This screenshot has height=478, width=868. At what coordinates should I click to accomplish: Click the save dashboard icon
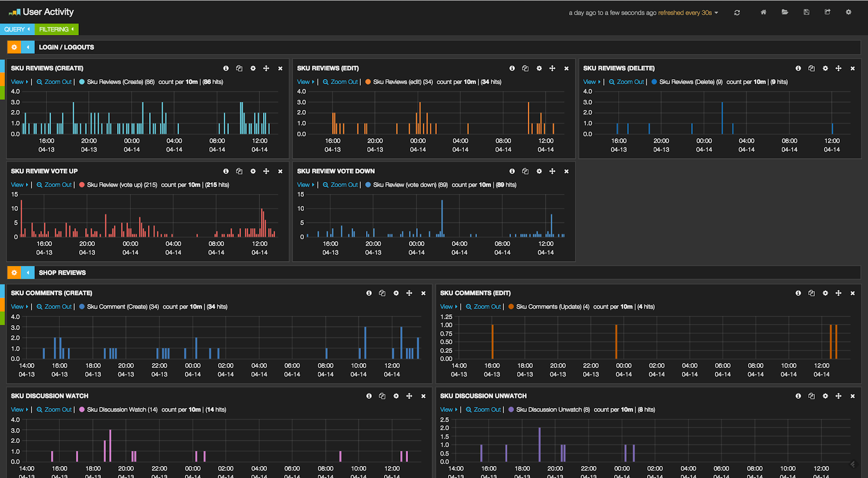coord(806,12)
